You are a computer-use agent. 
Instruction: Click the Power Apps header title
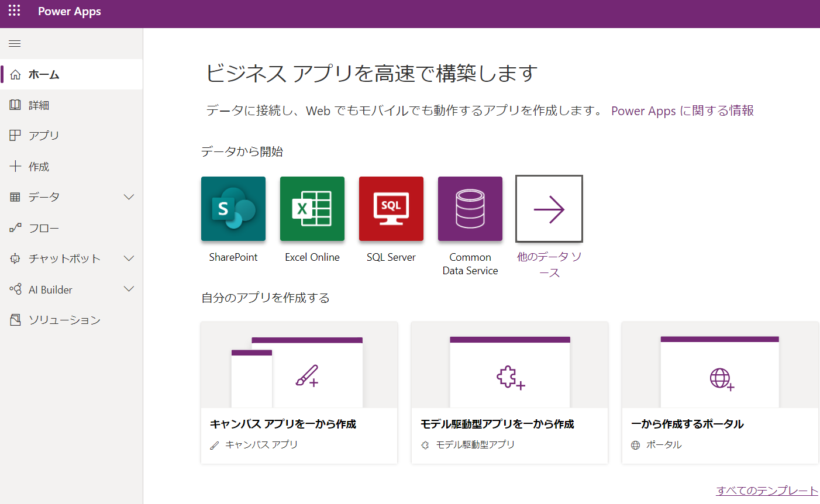tap(70, 11)
